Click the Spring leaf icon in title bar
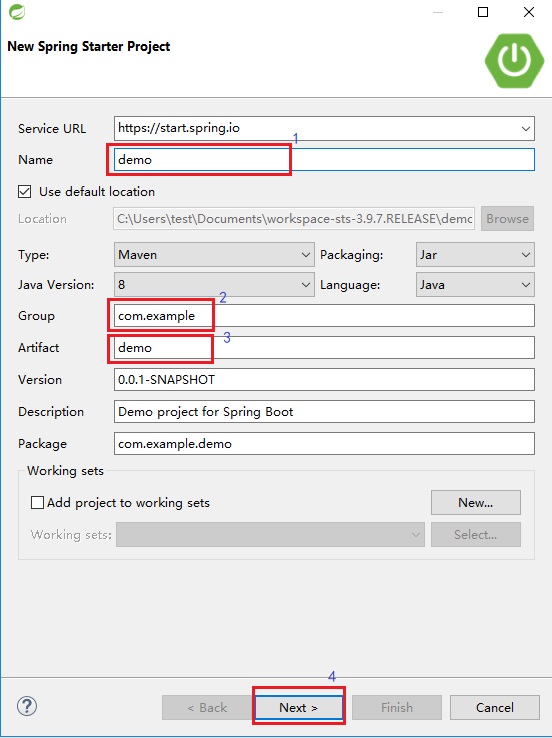This screenshot has width=552, height=738. coord(17,12)
